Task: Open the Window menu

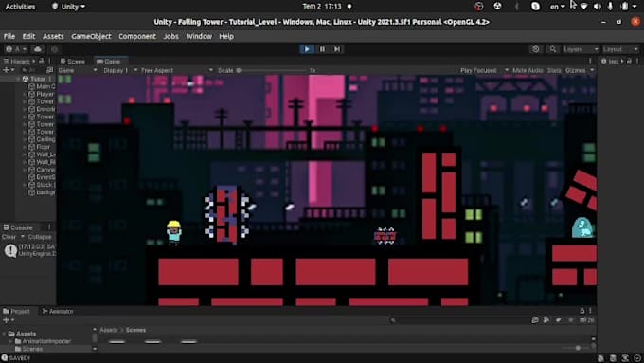Action: [x=199, y=36]
